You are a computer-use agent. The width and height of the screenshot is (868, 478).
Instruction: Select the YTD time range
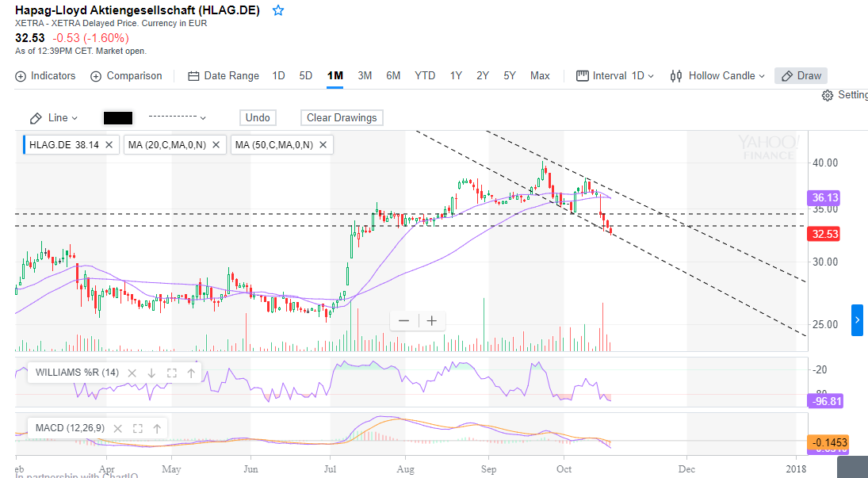[x=425, y=76]
